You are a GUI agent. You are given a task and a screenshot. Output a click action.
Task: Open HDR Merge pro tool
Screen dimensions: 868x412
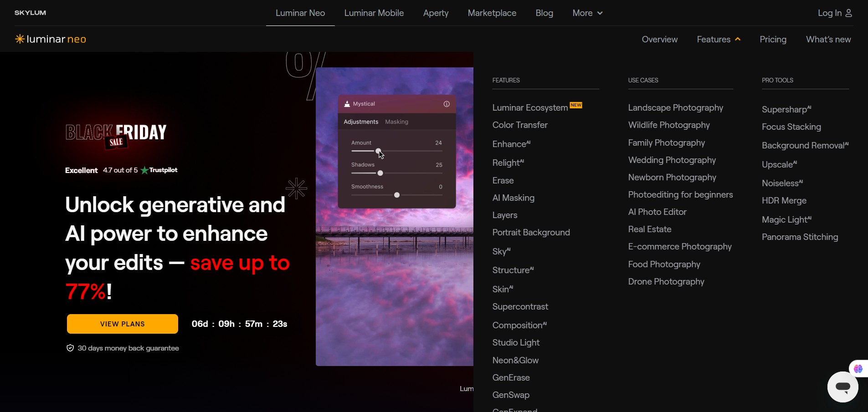784,201
